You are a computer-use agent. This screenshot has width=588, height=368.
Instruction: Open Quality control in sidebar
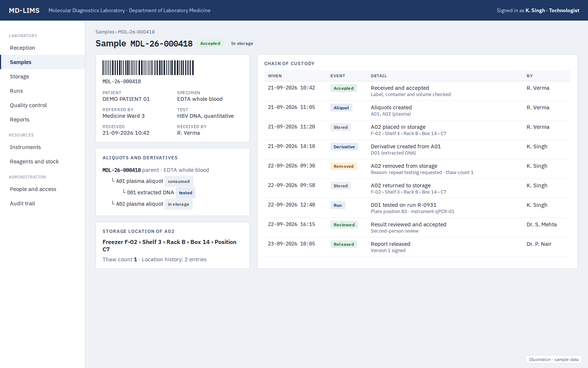coord(42,105)
